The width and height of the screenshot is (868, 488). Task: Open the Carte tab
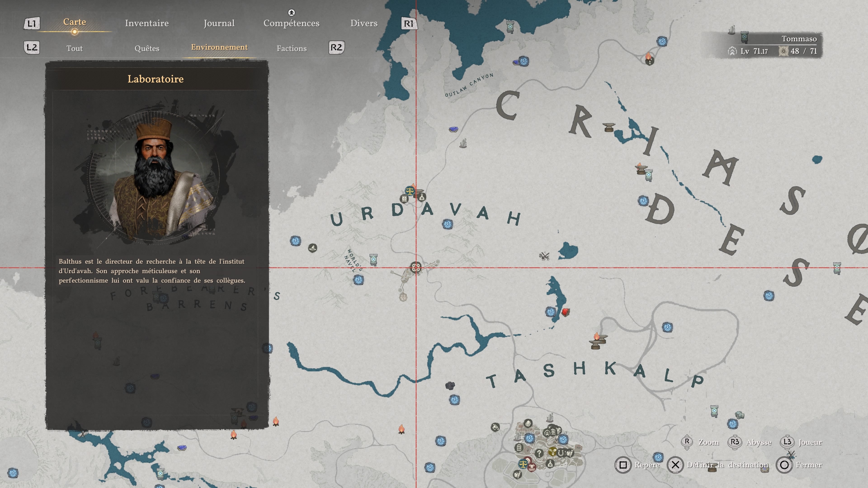click(x=74, y=22)
